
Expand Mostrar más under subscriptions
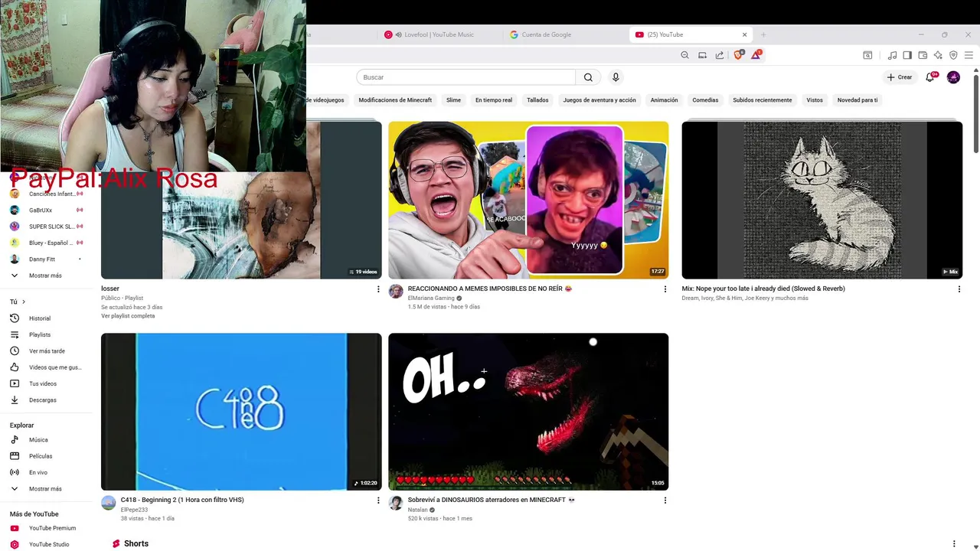[46, 275]
